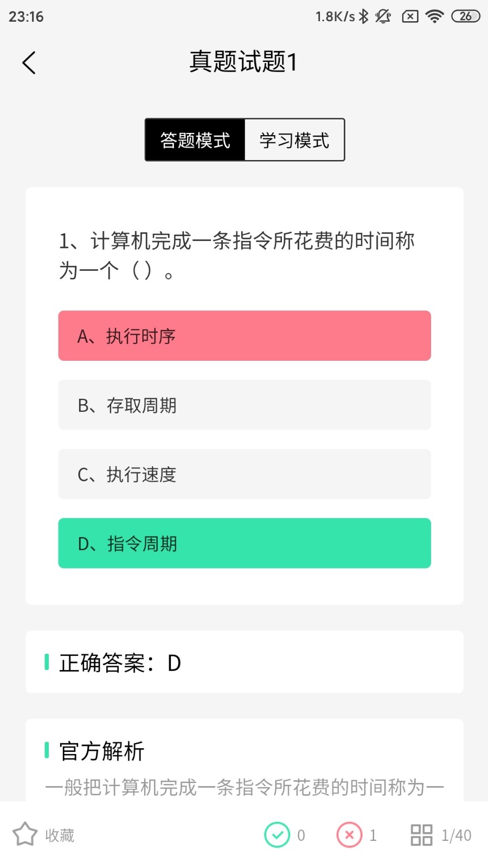Tap the battery indicator showing 26
Image resolution: width=488 pixels, height=868 pixels.
pos(464,16)
